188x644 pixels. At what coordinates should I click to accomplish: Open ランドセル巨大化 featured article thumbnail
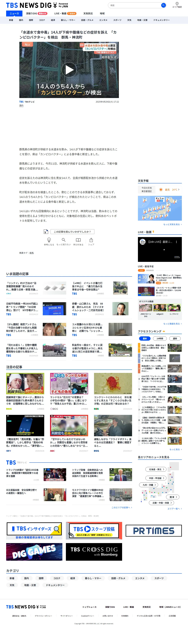69,384
